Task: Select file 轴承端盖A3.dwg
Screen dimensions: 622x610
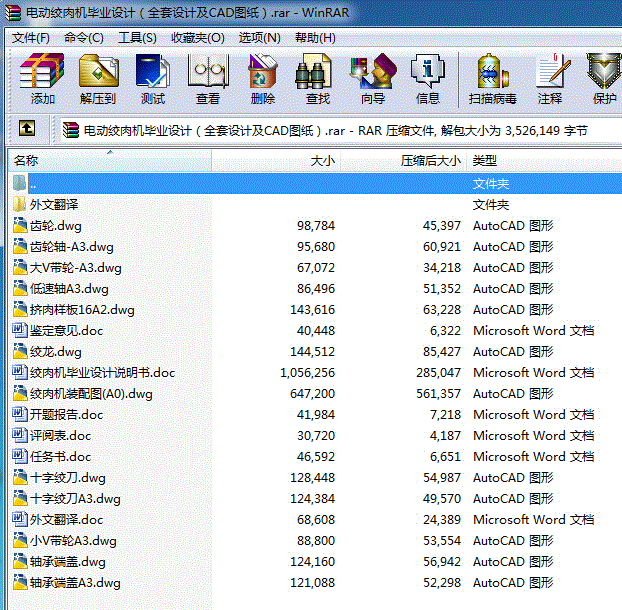Action: (x=75, y=583)
